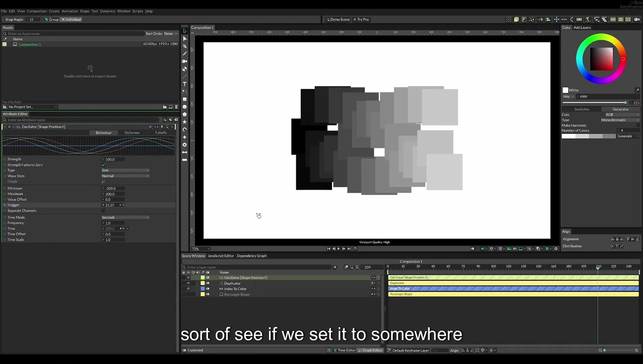Image resolution: width=643 pixels, height=364 pixels.
Task: Enable Separate Channels checkbox
Action: click(103, 210)
